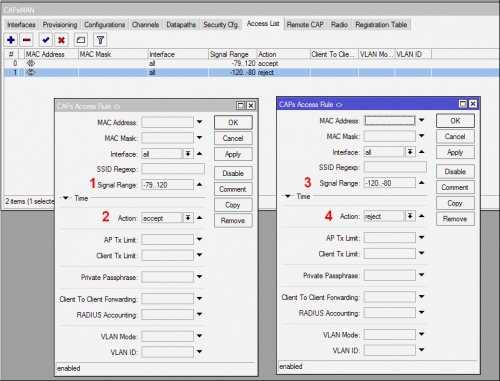Viewport: 500px width, 381px height.
Task: Open Action dropdown showing accept
Action: [188, 218]
